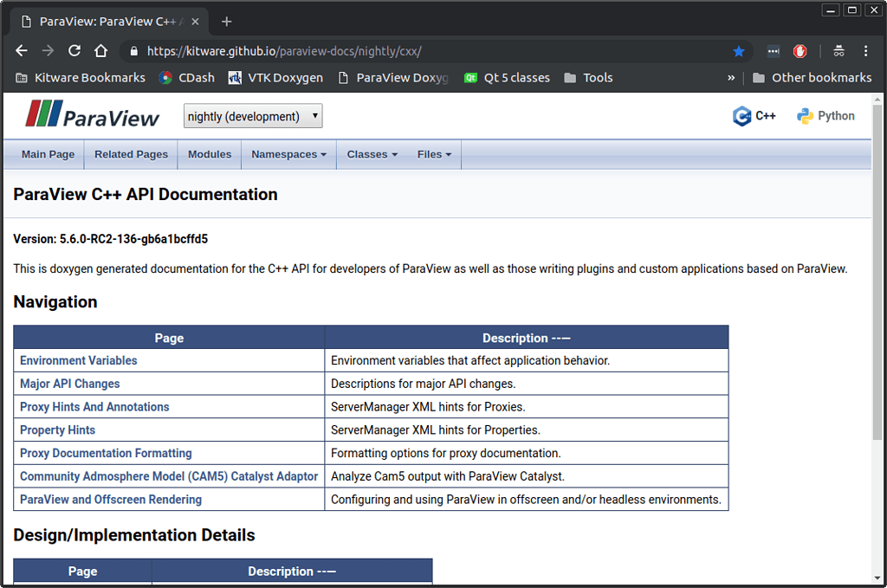The height and width of the screenshot is (588, 887).
Task: Open the Major API Changes link
Action: pos(70,384)
